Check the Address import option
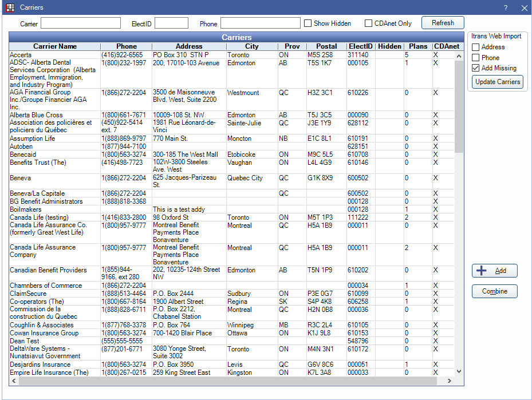532x400 pixels. pyautogui.click(x=476, y=47)
